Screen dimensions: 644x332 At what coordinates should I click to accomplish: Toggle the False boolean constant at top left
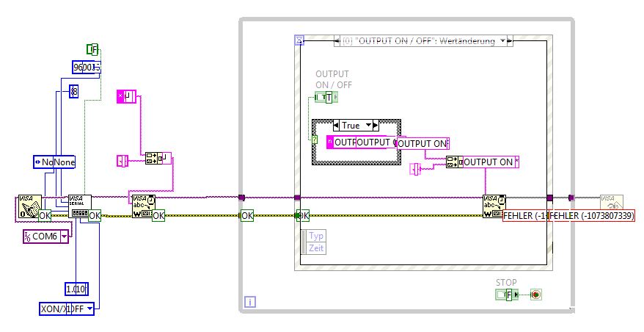coord(92,50)
